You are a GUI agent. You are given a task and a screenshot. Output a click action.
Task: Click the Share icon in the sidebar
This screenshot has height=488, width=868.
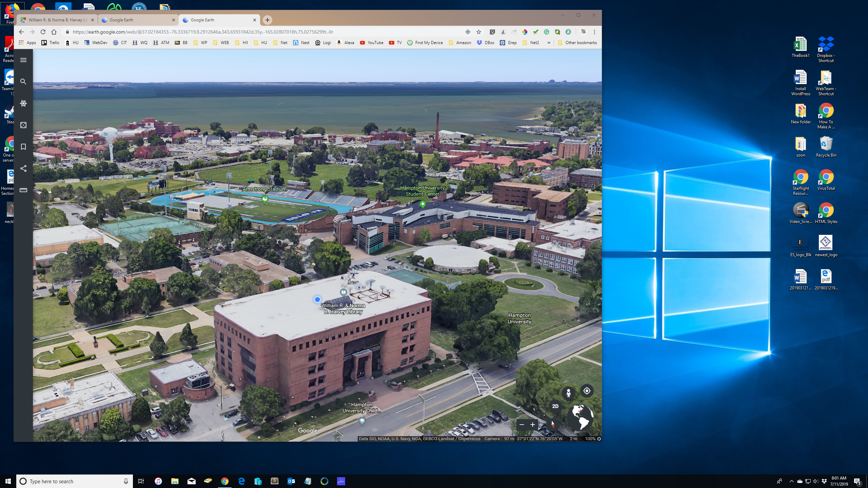click(x=23, y=168)
